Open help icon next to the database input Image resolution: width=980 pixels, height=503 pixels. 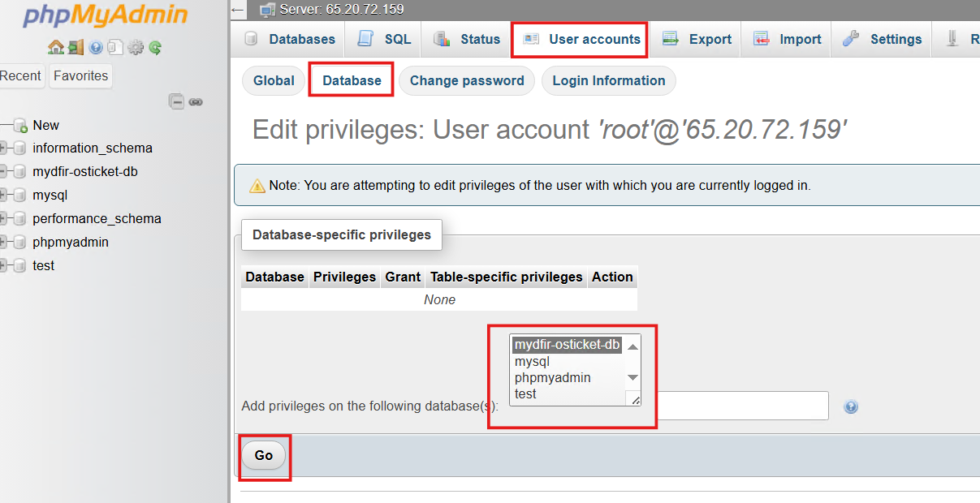point(851,406)
